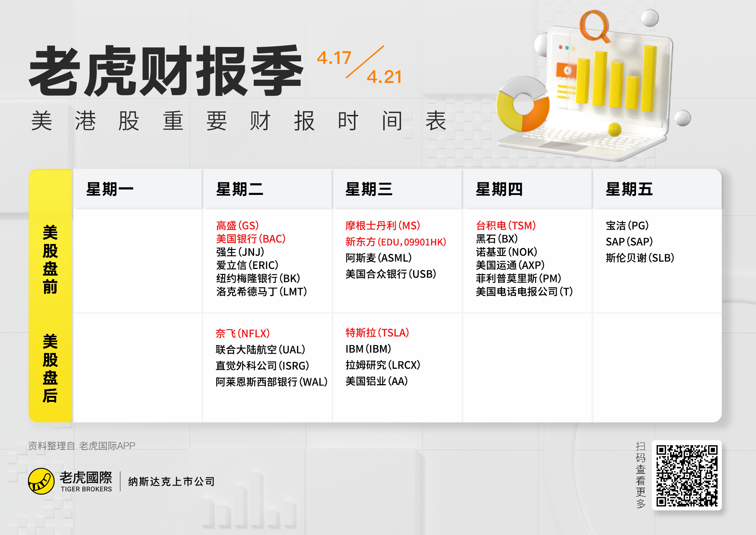Click 直觉外科公司 (ISRG) entry
Image resolution: width=756 pixels, height=535 pixels.
tap(263, 365)
